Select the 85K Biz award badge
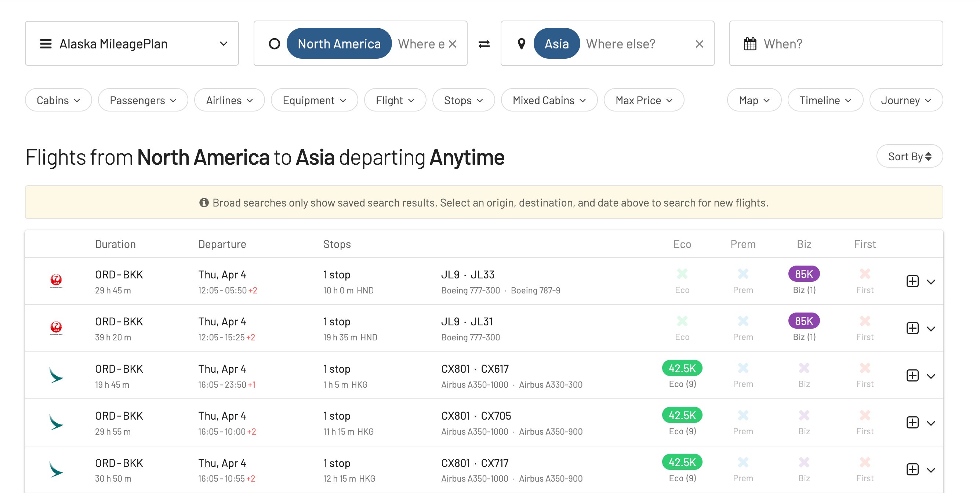980x493 pixels. pos(804,273)
